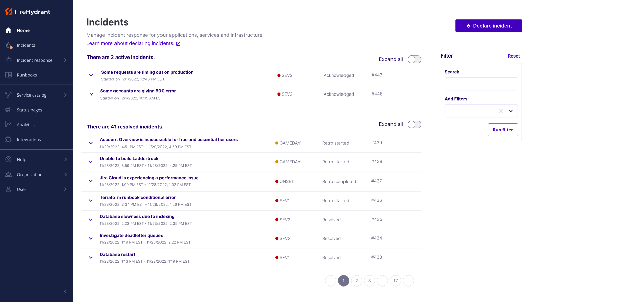Go to page 17 of incidents
The width and height of the screenshot is (644, 305).
coord(395,281)
